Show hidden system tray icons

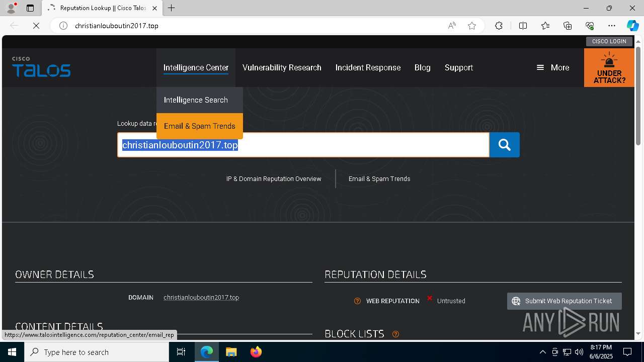[x=542, y=352]
